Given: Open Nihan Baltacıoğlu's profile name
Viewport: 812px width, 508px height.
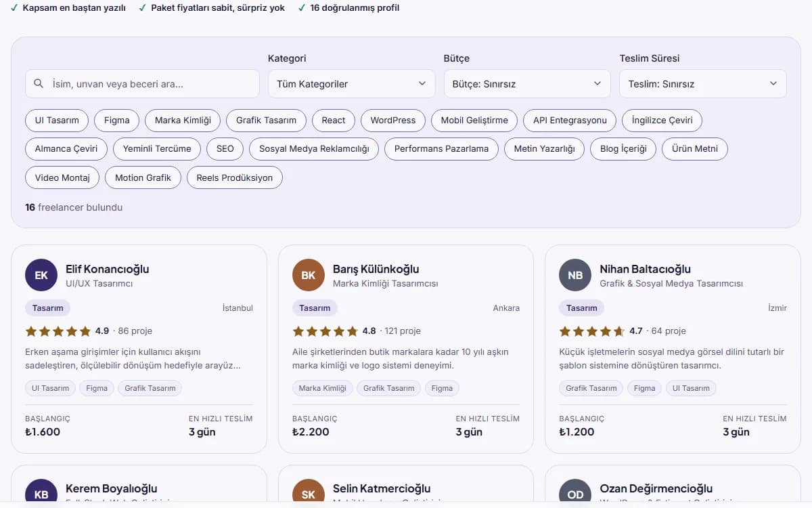Looking at the screenshot, I should click(645, 269).
